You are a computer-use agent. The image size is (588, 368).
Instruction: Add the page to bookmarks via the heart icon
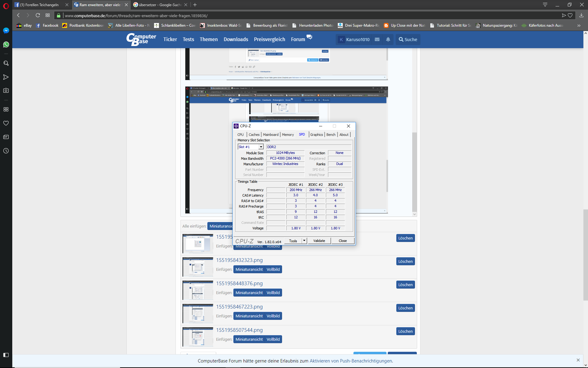tap(570, 15)
